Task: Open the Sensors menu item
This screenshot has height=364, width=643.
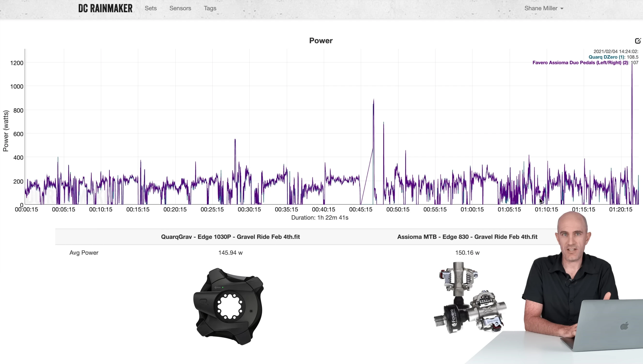Action: 180,8
